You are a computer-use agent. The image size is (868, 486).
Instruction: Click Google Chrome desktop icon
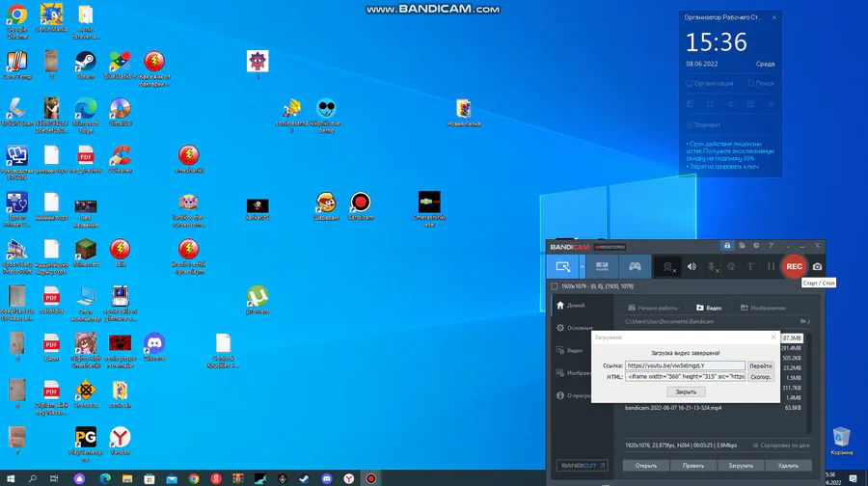pos(17,21)
